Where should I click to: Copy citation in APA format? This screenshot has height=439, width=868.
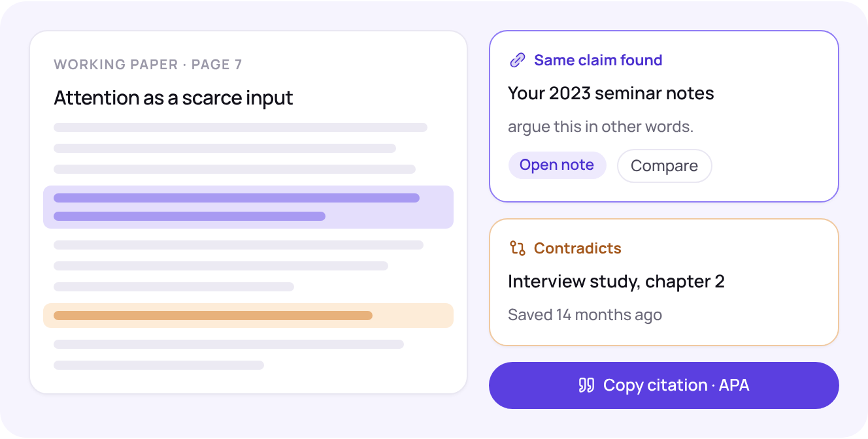[664, 385]
